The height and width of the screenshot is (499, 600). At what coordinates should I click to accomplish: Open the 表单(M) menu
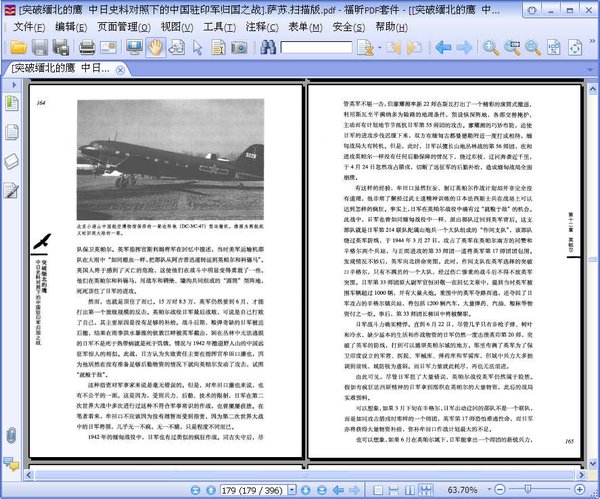305,27
